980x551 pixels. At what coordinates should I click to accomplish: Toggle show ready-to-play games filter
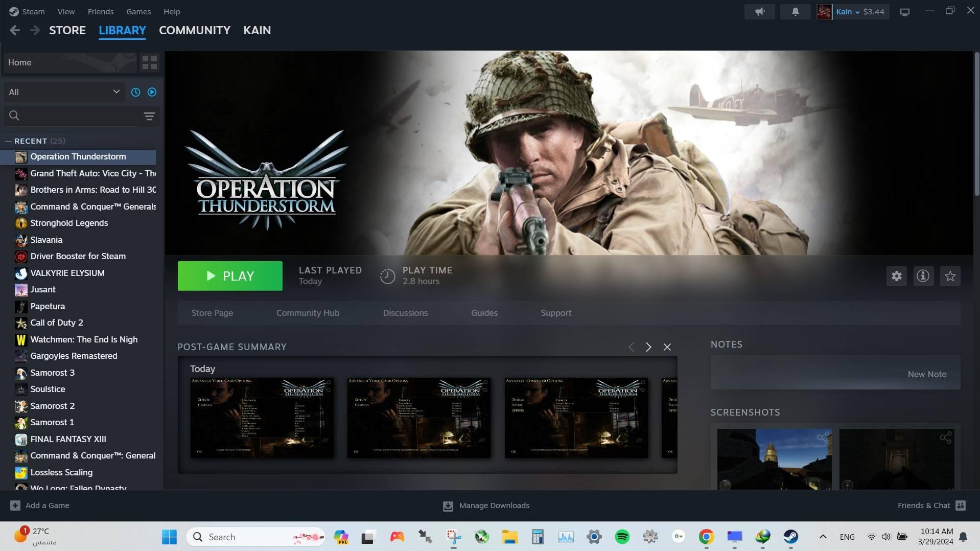click(x=152, y=92)
